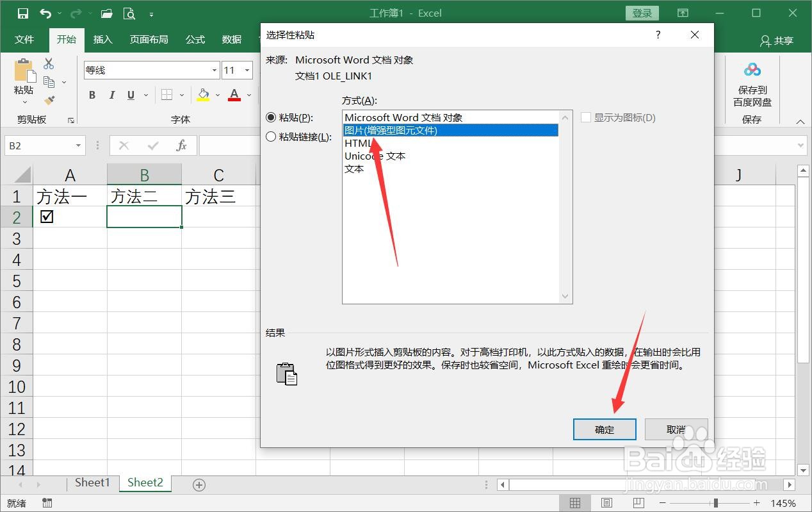Select the 粘贴链接(L) radio button
Image resolution: width=812 pixels, height=512 pixels.
point(271,136)
